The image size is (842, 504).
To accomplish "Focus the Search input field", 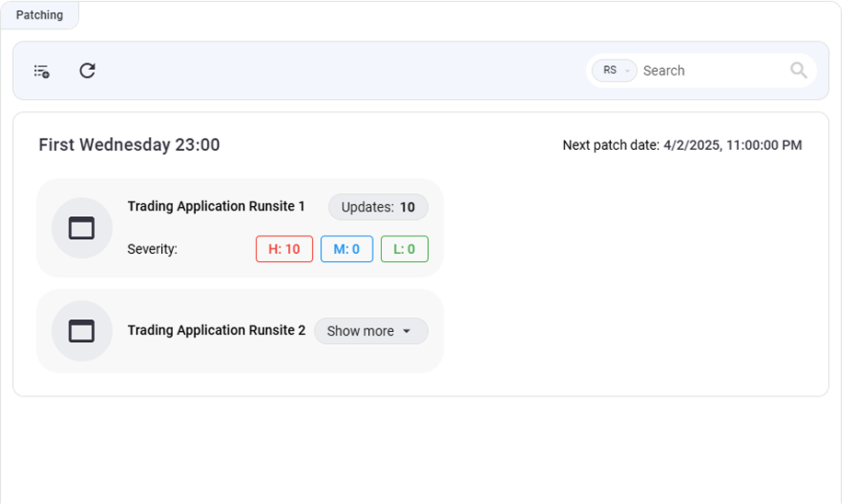I will point(712,71).
